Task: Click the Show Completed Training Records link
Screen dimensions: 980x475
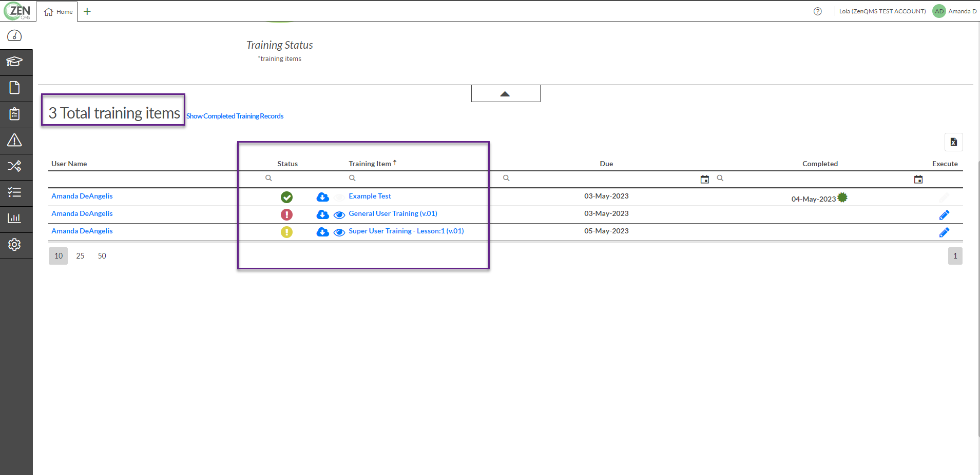Action: [x=235, y=116]
